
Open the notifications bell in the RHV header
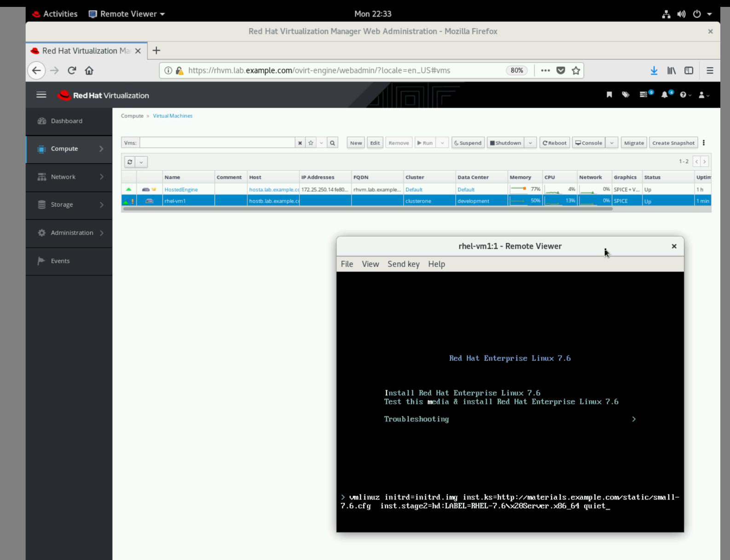pyautogui.click(x=667, y=94)
